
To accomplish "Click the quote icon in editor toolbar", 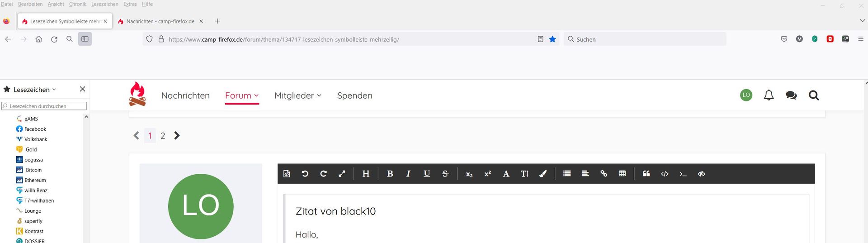I will coord(646,174).
